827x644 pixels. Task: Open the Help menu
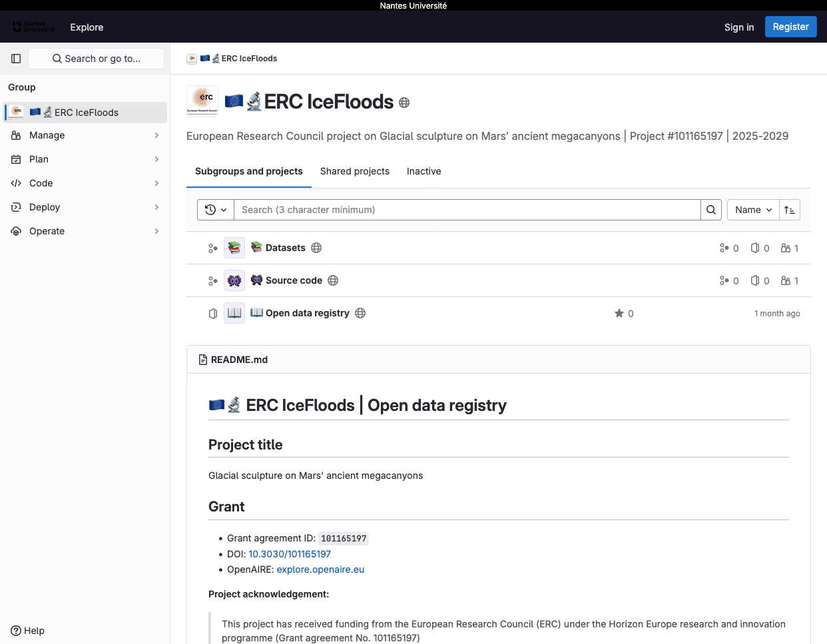coord(28,631)
